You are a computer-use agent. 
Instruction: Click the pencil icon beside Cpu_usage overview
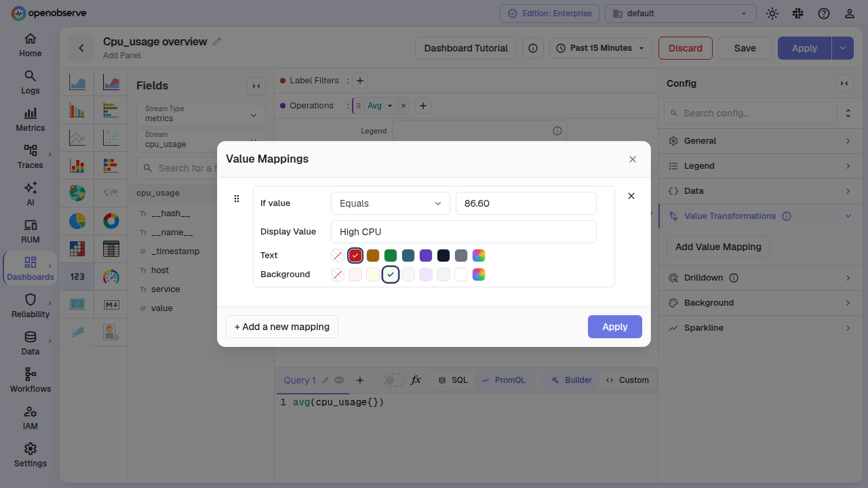(217, 41)
